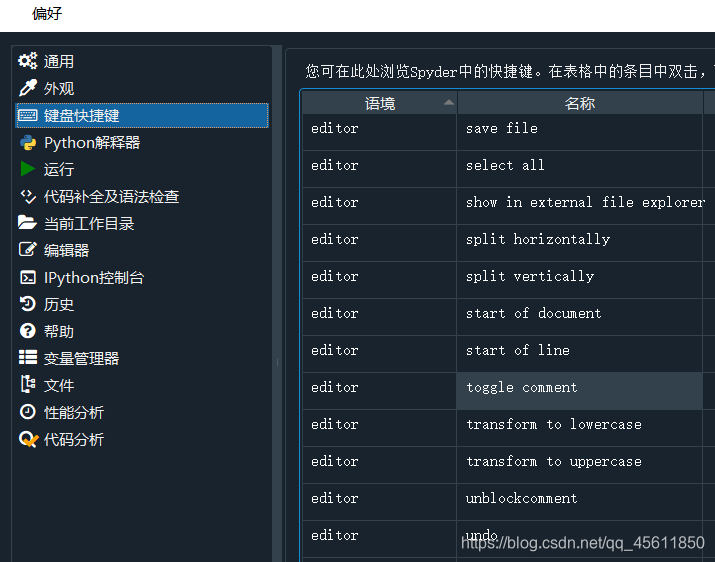Click the splitter handle between sidebar and table
This screenshot has height=562, width=715.
277,363
